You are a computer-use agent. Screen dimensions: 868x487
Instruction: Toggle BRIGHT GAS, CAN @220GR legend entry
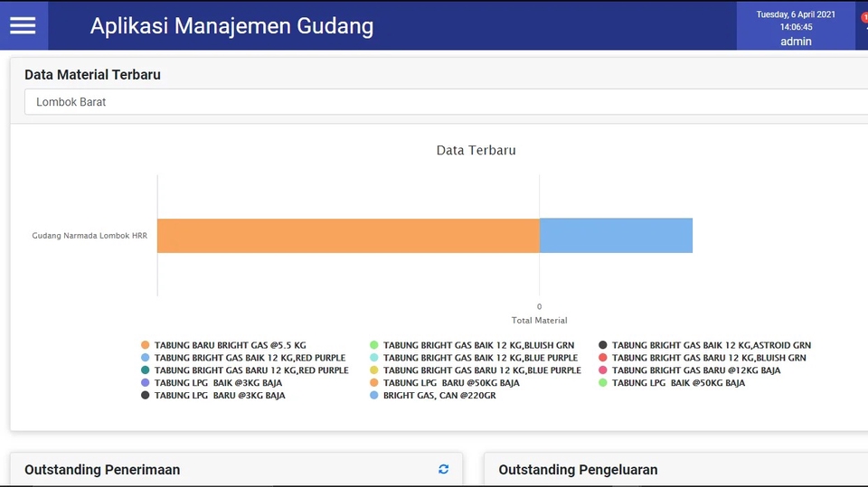(433, 396)
